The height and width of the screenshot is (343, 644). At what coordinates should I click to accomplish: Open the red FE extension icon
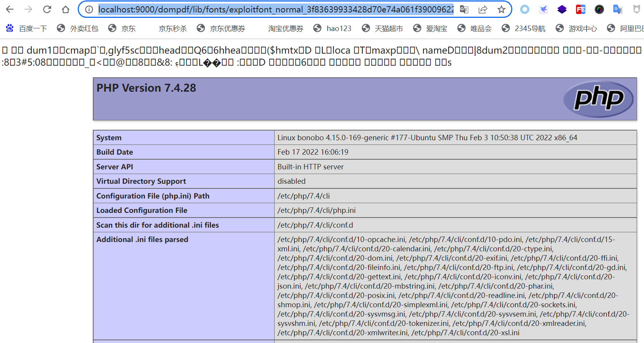coord(581,9)
